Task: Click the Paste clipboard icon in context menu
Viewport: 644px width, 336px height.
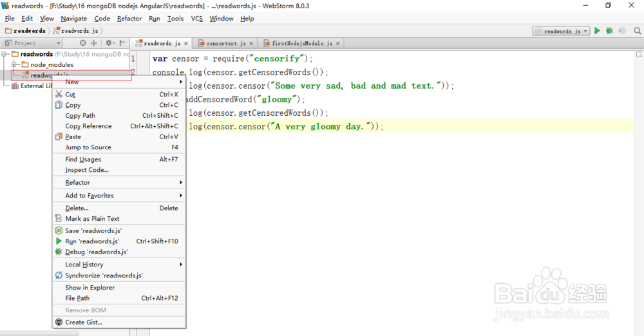Action: coord(59,136)
